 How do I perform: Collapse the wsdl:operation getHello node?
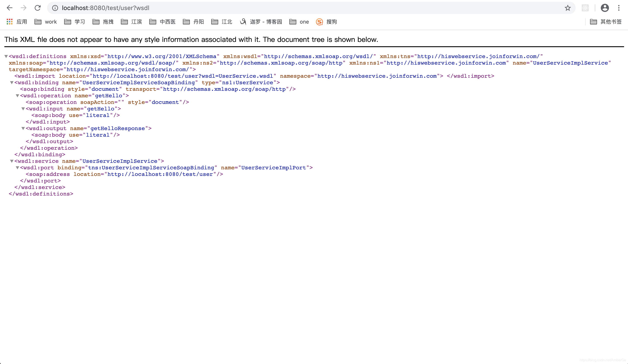[17, 96]
